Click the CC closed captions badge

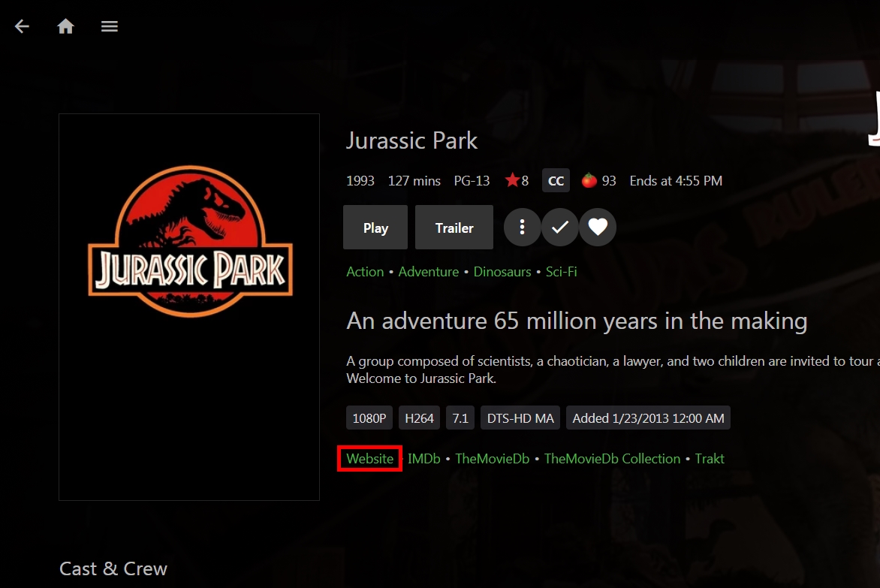click(x=556, y=181)
